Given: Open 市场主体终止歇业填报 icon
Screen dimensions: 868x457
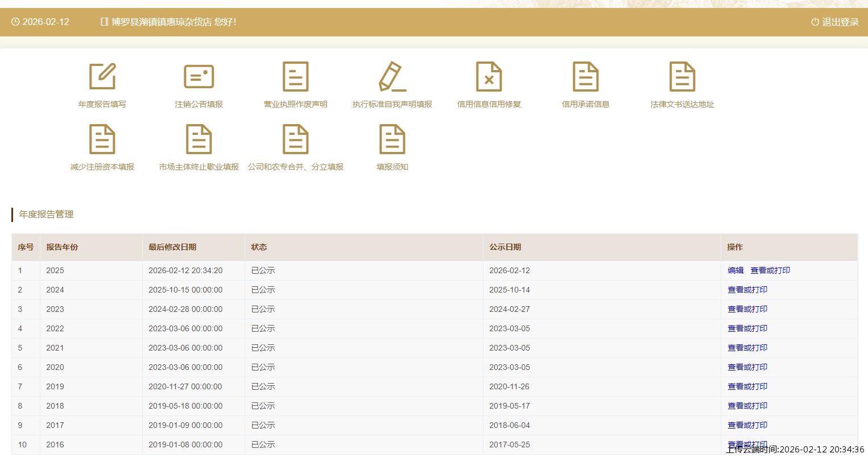Looking at the screenshot, I should [x=199, y=139].
